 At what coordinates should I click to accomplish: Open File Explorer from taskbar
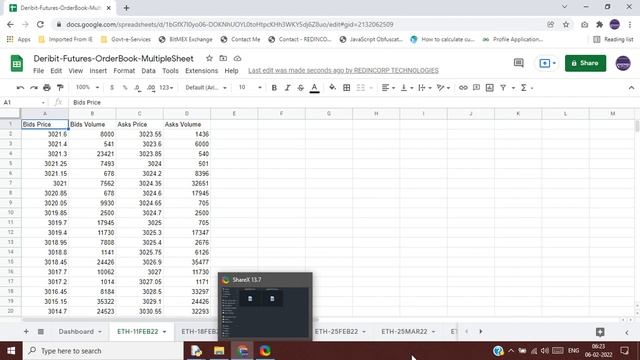pos(219,351)
